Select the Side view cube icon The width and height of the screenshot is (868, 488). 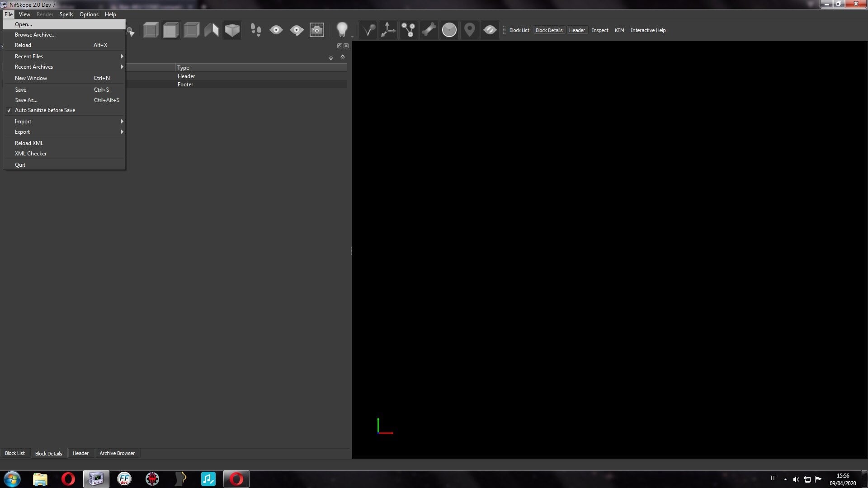pyautogui.click(x=191, y=30)
